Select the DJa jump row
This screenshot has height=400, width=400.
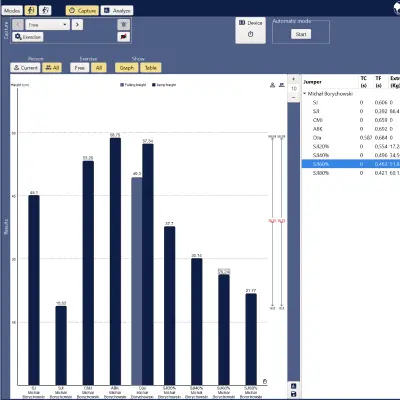[x=351, y=138]
